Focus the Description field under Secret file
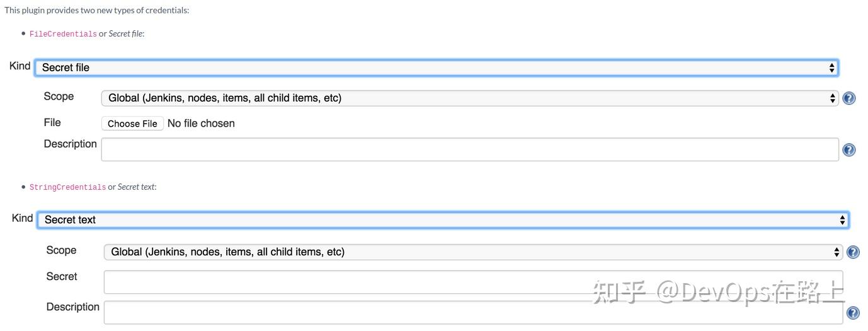 point(469,150)
